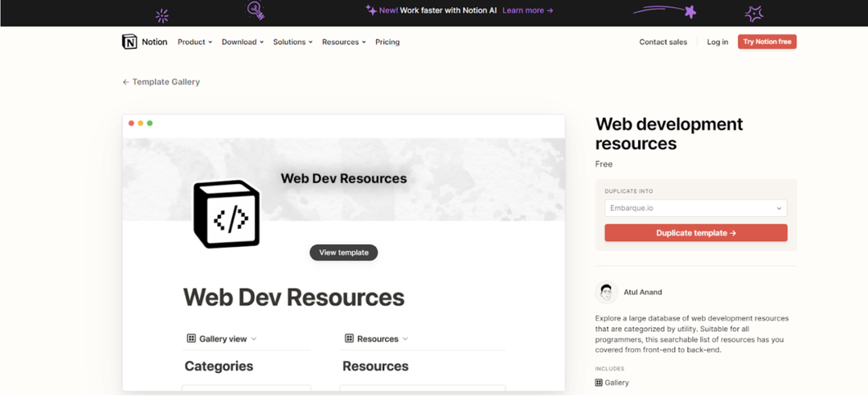This screenshot has height=397, width=868.
Task: Click Learn more link in banner
Action: click(x=527, y=10)
